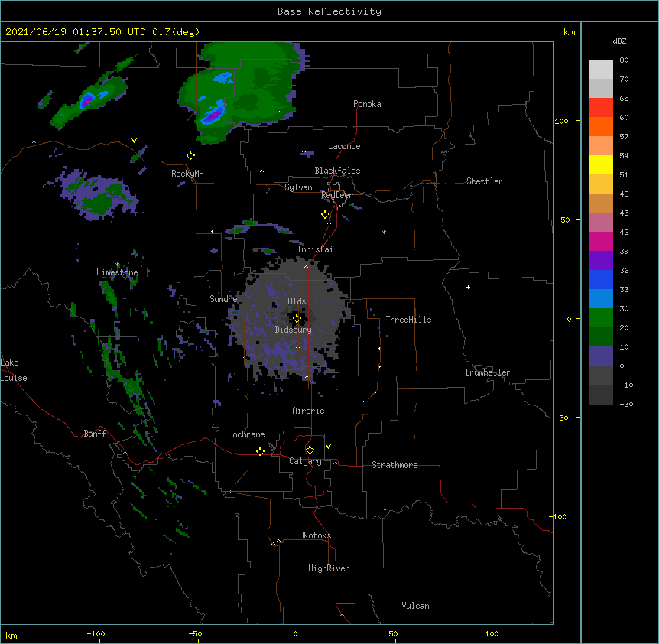
Task: Click the RedDeer city label
Action: pyautogui.click(x=336, y=195)
